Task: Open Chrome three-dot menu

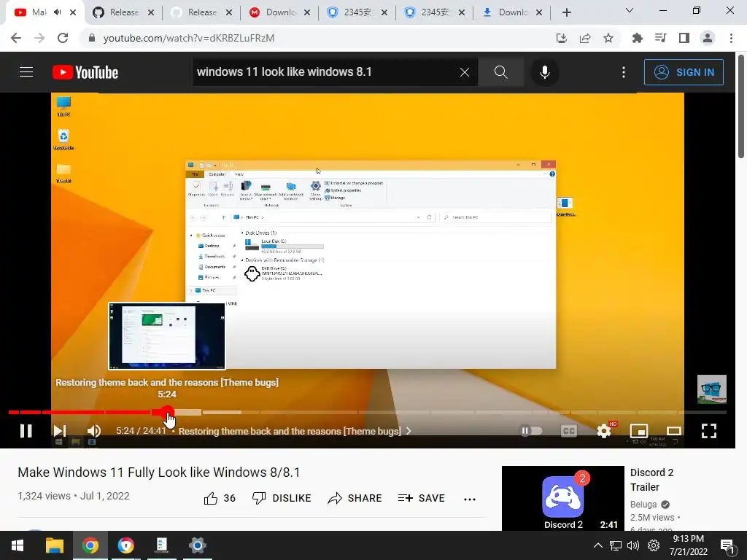Action: pos(731,38)
